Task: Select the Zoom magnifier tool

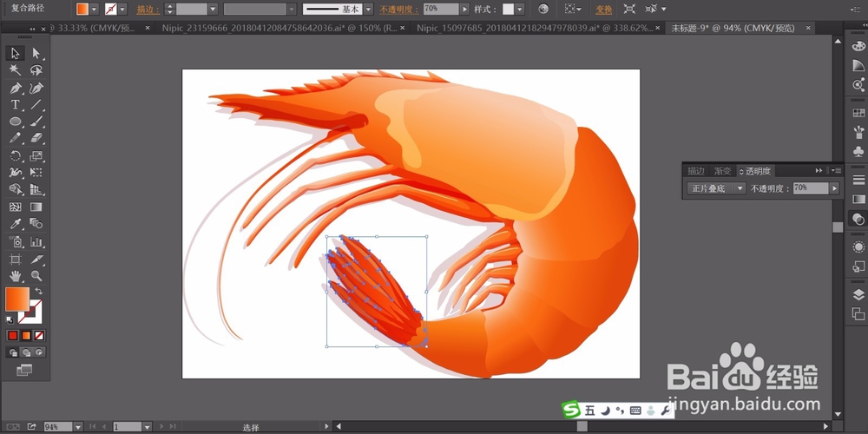Action: tap(36, 276)
